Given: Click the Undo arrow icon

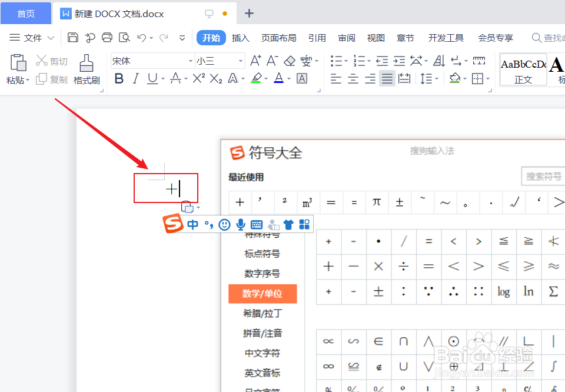Looking at the screenshot, I should 142,38.
